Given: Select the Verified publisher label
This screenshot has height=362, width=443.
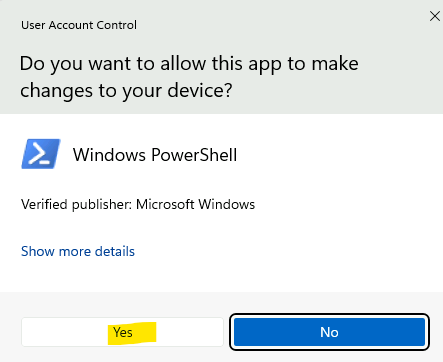Looking at the screenshot, I should click(77, 204).
